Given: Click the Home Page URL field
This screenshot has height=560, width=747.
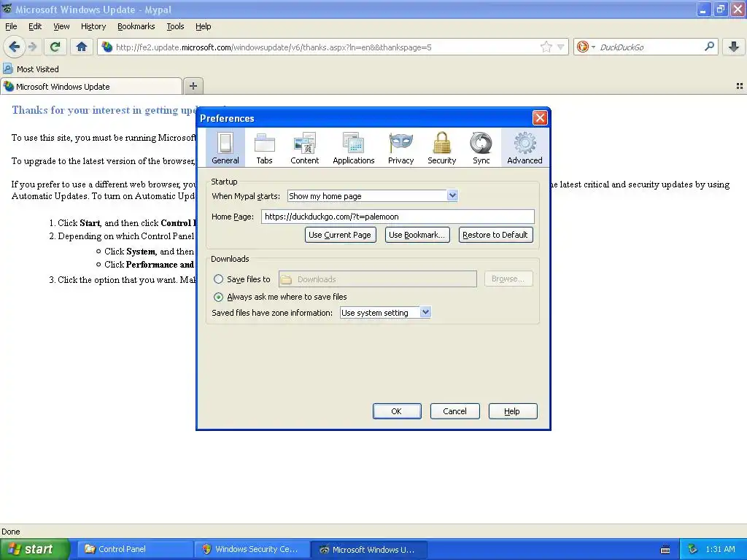Looking at the screenshot, I should point(398,217).
